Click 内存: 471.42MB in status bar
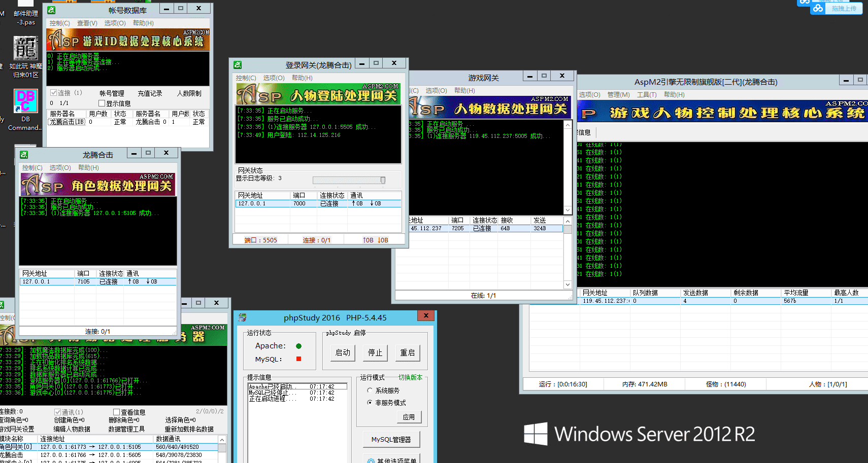 (645, 384)
